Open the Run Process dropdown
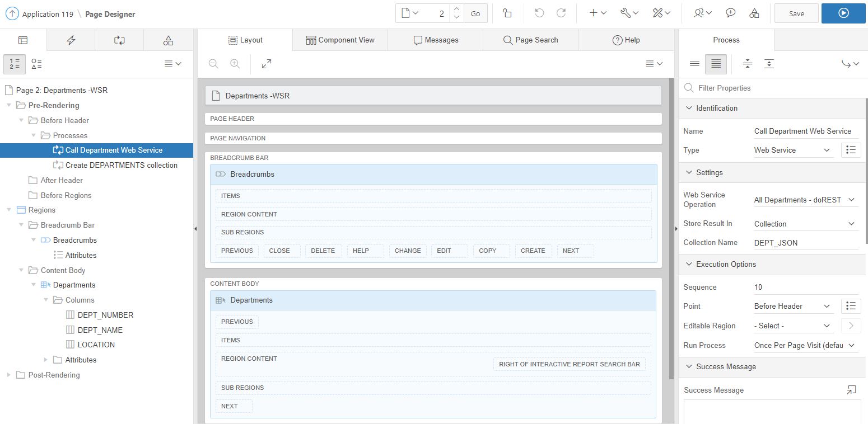The width and height of the screenshot is (868, 424). (806, 345)
